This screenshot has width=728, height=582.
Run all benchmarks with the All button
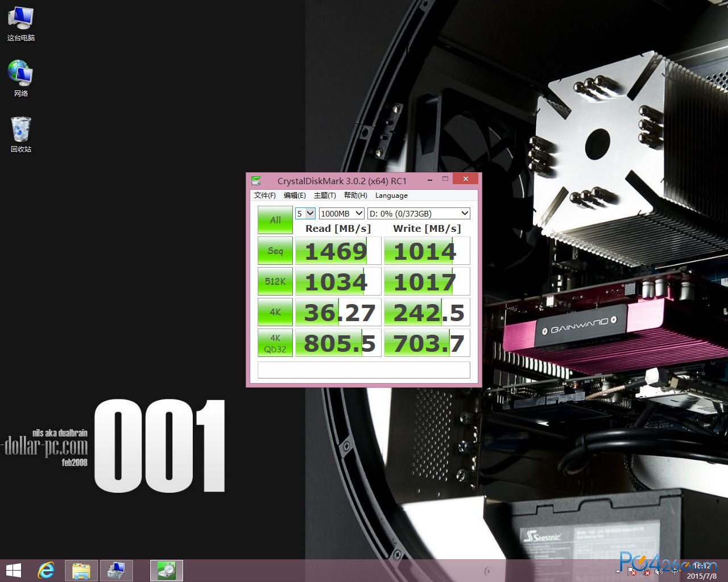(x=275, y=220)
